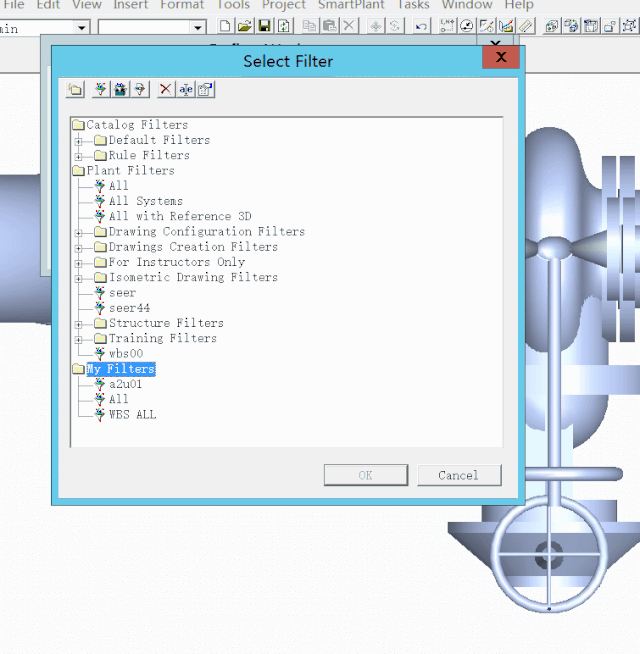Click the Fit view icon at toolbar end
Viewport: 640px width, 654px height.
pos(630,26)
